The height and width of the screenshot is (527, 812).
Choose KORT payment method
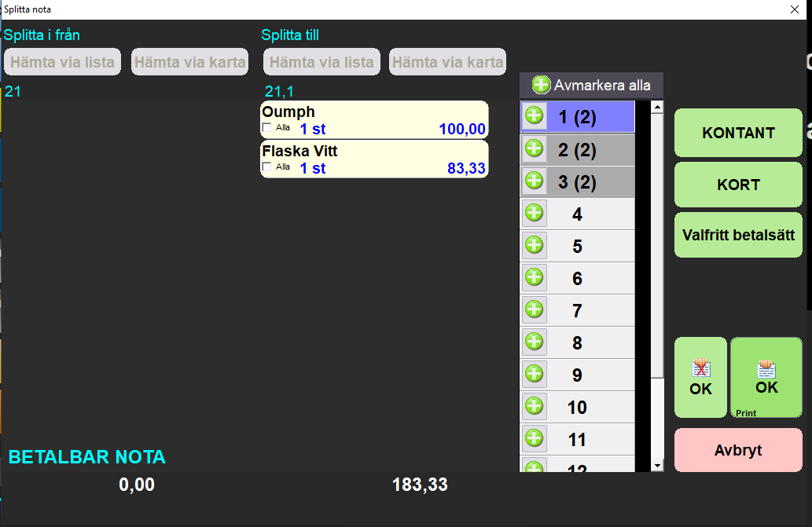(x=738, y=185)
